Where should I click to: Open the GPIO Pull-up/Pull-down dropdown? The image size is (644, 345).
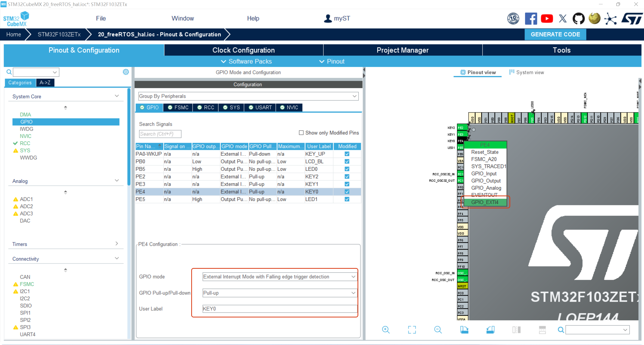(x=279, y=293)
